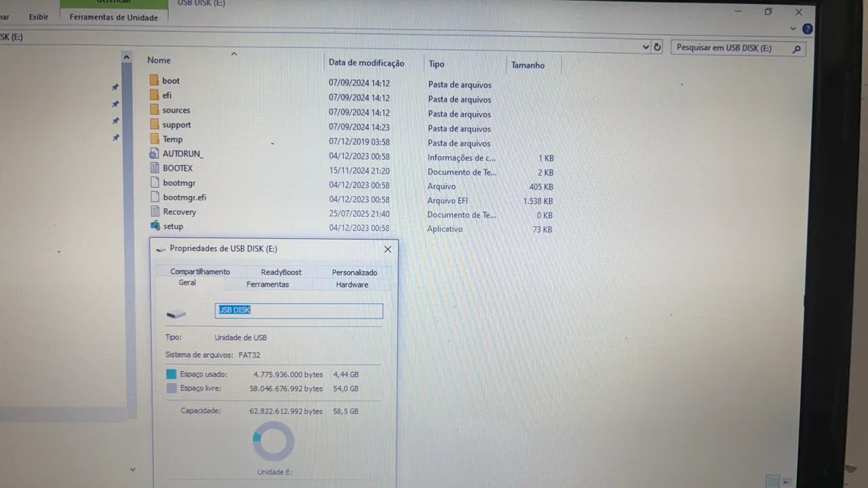Click the 405 KB size of bootmgr
The height and width of the screenshot is (488, 868).
click(x=541, y=187)
